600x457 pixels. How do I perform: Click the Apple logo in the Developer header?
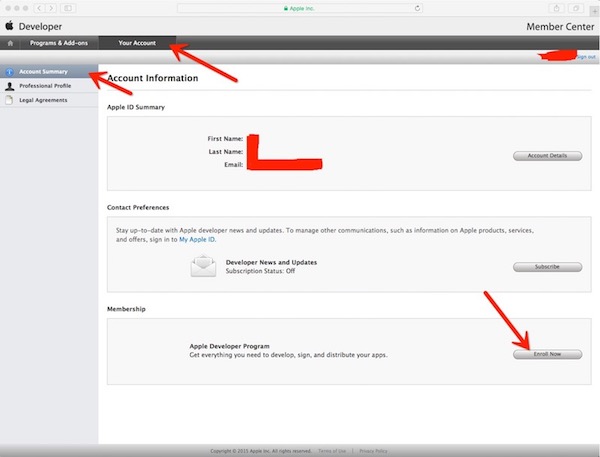pyautogui.click(x=9, y=25)
